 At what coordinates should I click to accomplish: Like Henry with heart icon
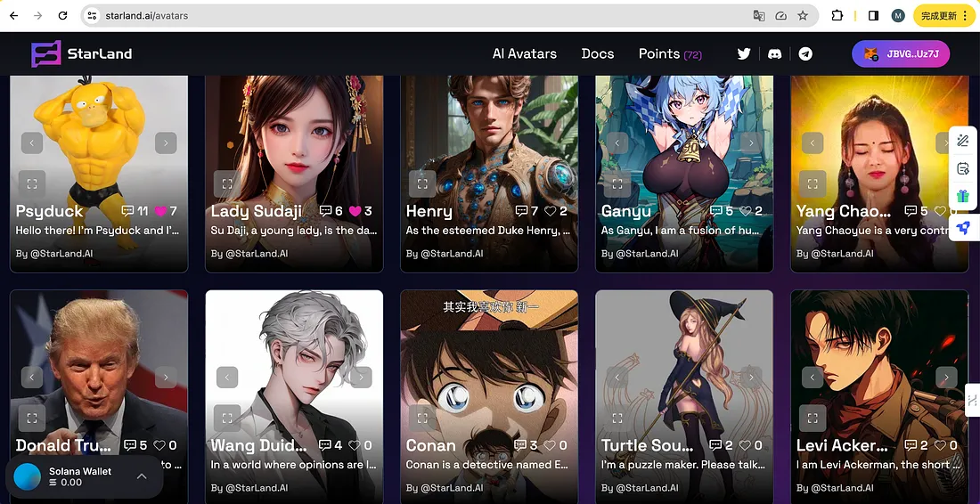click(550, 211)
